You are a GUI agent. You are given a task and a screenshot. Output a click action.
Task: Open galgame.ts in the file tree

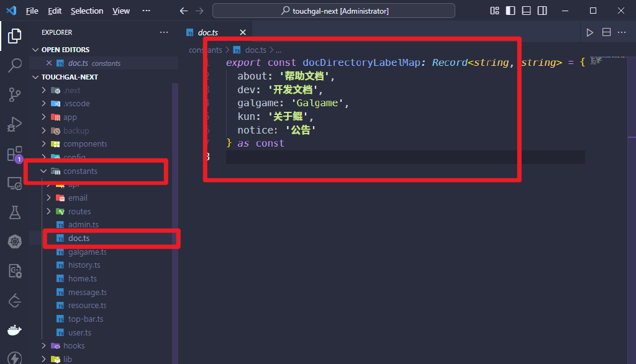tap(87, 252)
